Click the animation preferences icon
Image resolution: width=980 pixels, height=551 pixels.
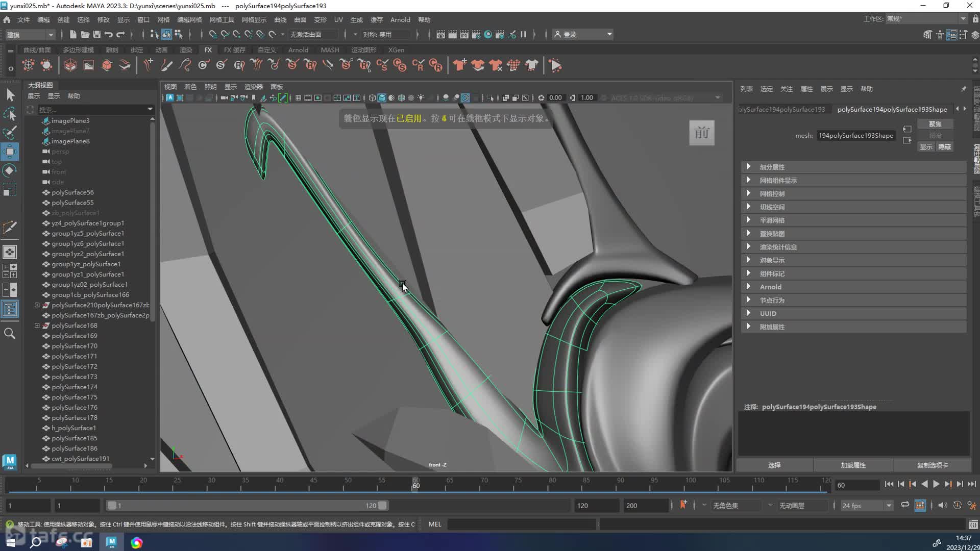click(x=972, y=505)
